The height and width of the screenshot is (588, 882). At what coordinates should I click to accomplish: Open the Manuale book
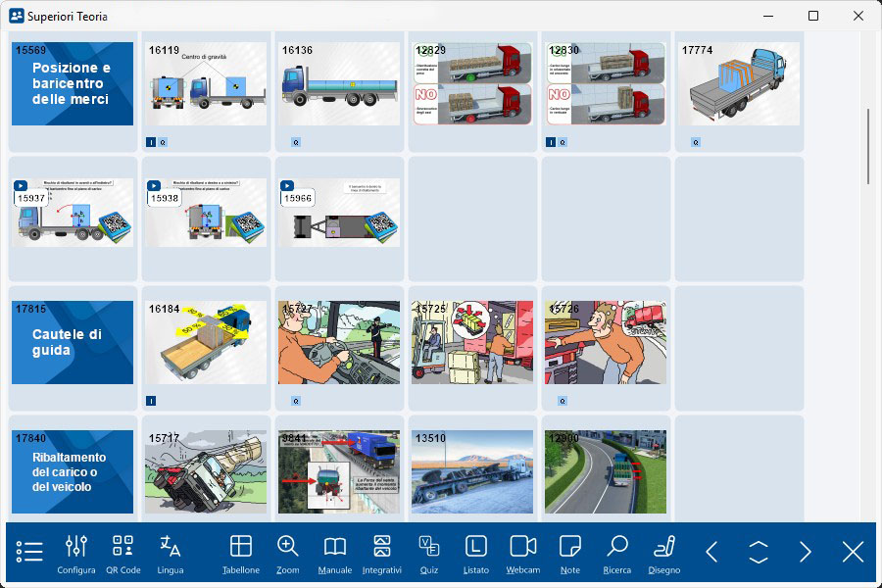(x=335, y=554)
